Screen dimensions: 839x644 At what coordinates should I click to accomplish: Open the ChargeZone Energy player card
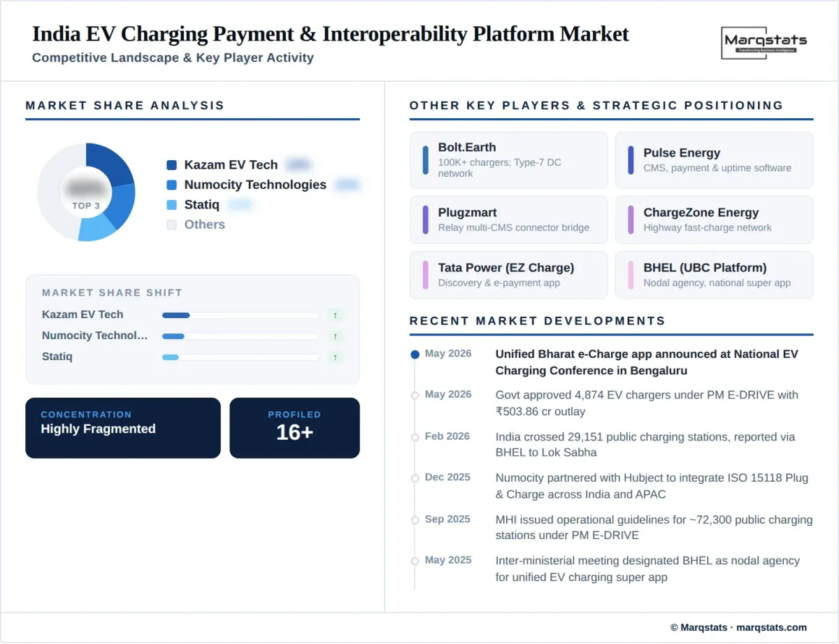click(x=714, y=220)
